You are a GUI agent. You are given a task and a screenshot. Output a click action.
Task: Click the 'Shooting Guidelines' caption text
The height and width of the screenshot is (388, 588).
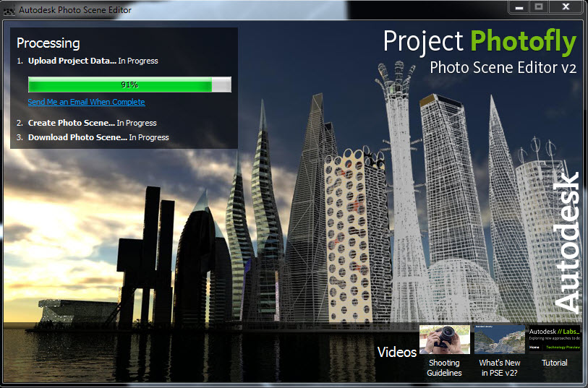tap(444, 368)
